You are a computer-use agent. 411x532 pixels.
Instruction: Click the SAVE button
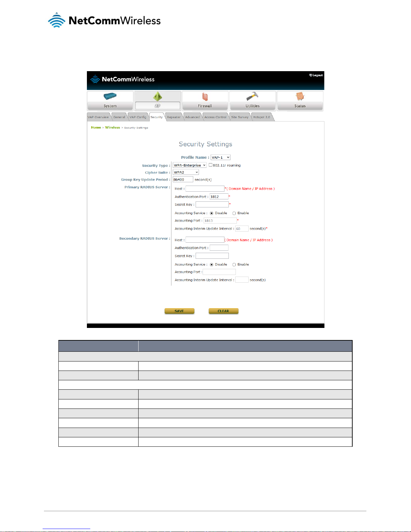click(179, 311)
